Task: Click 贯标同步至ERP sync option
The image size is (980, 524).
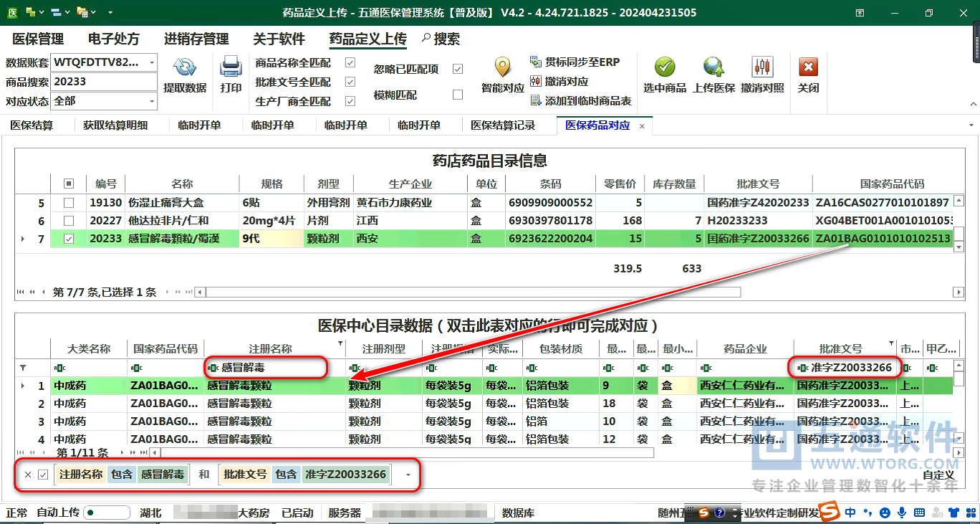Action: [575, 62]
